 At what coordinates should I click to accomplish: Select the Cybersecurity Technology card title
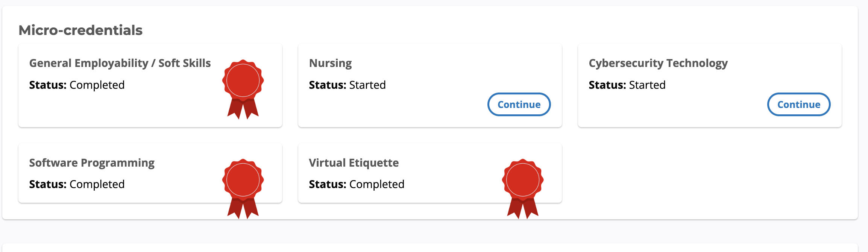tap(658, 63)
